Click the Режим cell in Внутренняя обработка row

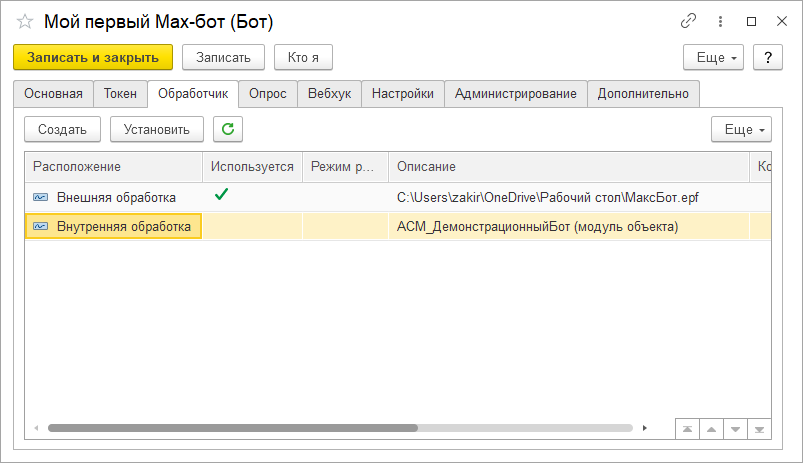tap(346, 226)
